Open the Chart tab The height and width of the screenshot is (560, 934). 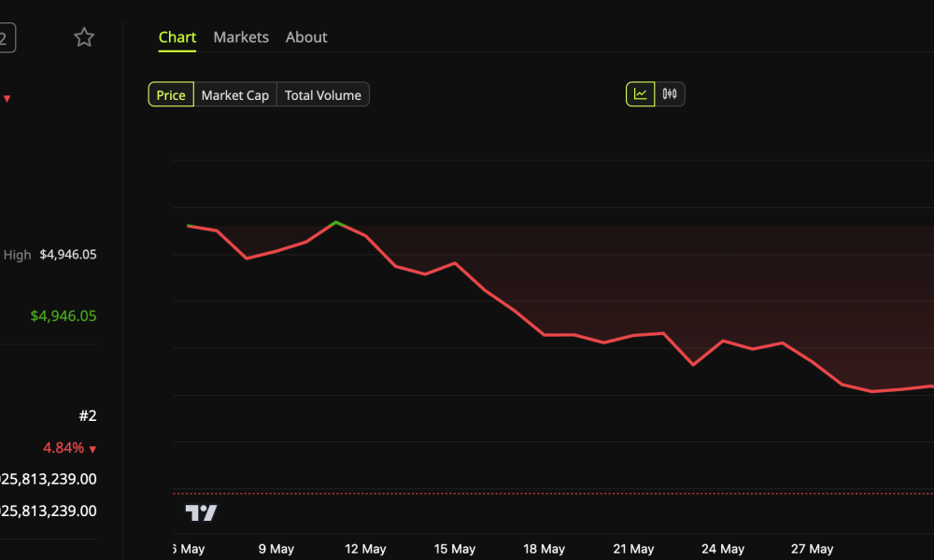point(177,37)
